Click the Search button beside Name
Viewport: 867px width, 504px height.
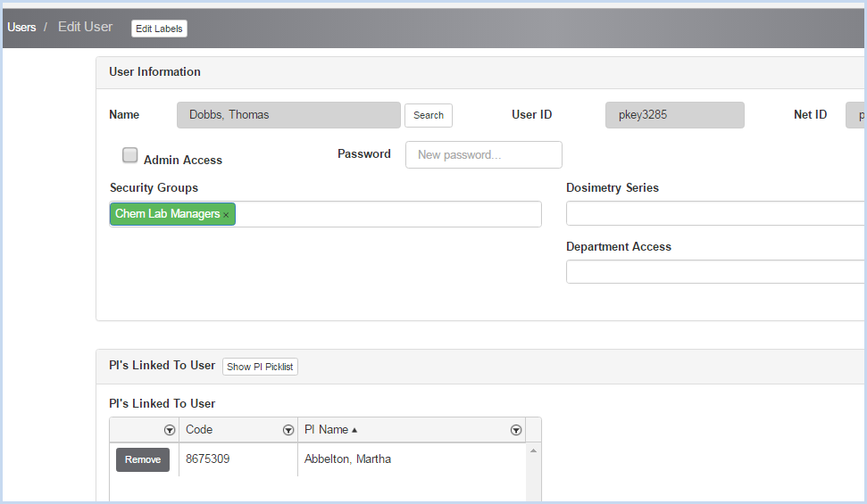coord(429,115)
